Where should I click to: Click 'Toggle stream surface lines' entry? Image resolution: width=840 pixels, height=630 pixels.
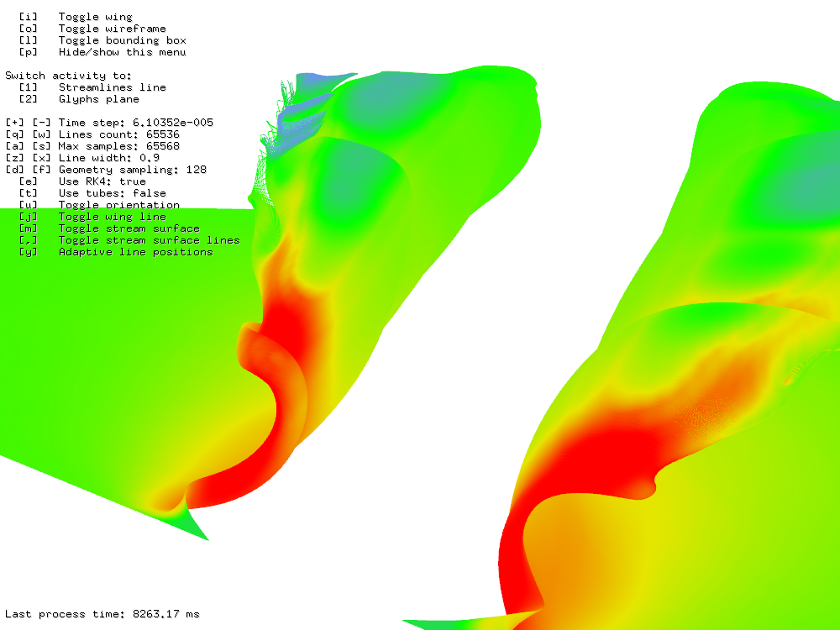149,240
